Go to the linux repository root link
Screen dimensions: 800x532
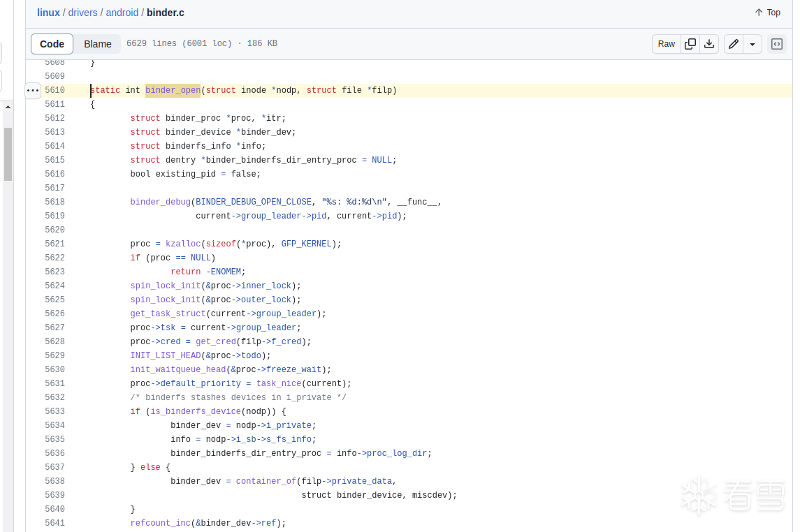coord(48,13)
